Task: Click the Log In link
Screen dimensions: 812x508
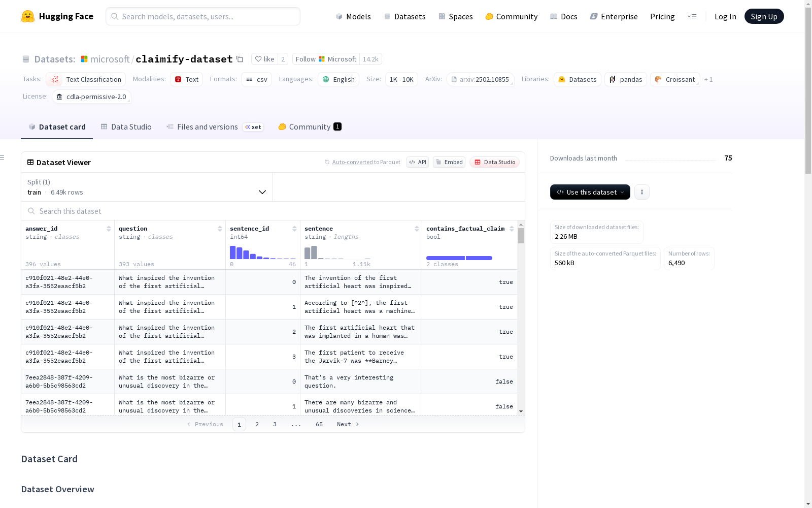Action: tap(725, 16)
